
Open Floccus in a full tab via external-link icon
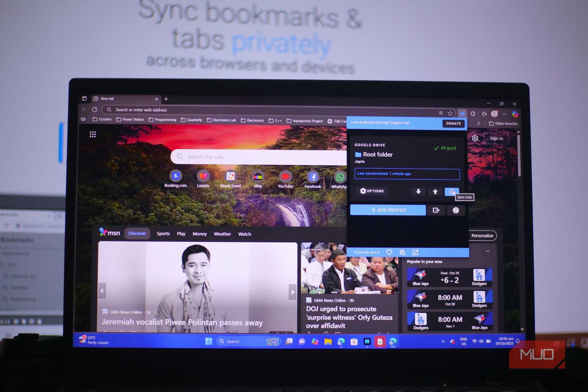click(x=416, y=252)
